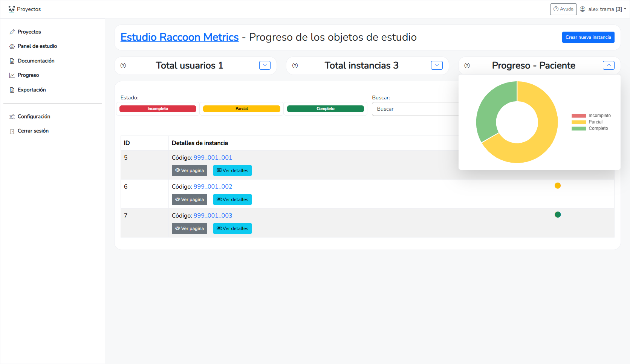Click Ver pagina for instance 999_001_002

coord(190,200)
